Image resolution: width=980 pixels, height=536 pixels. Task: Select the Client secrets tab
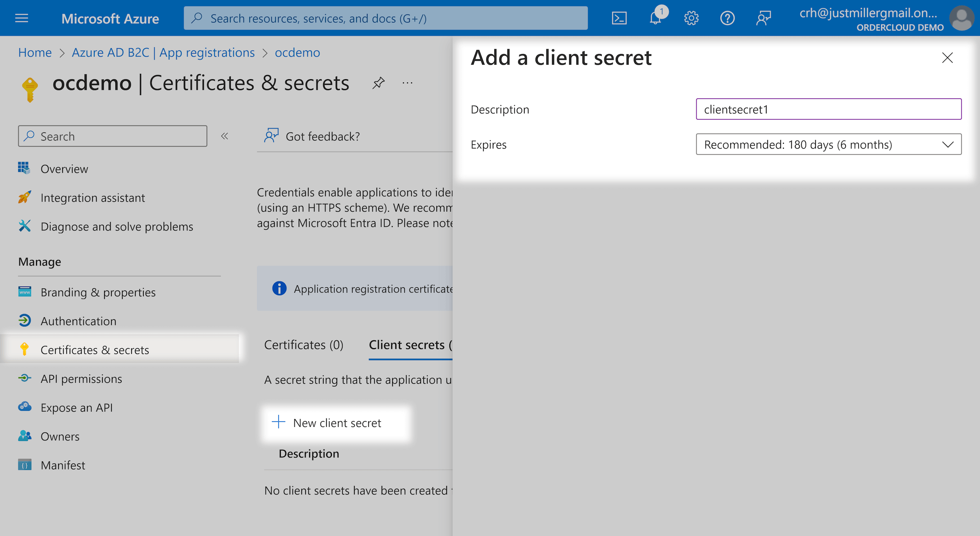click(x=410, y=345)
